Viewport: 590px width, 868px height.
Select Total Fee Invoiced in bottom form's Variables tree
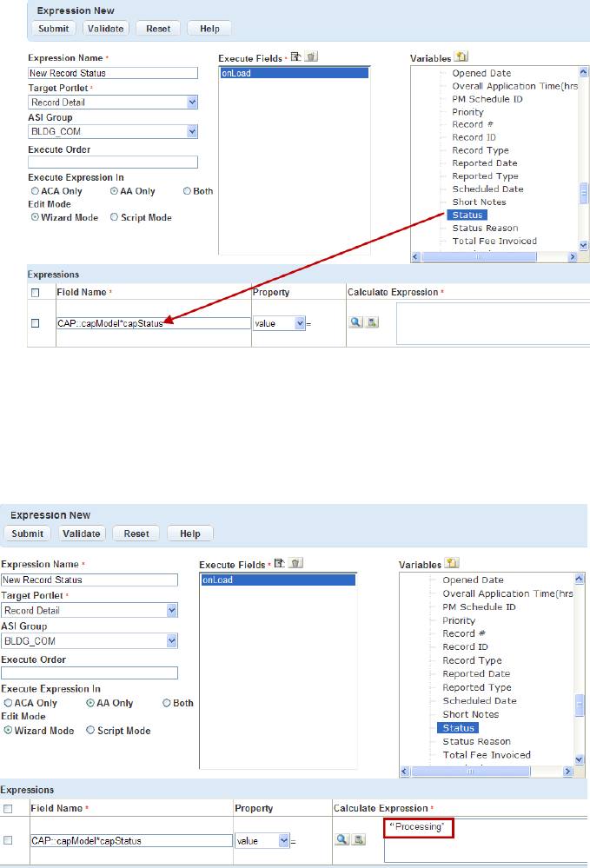click(487, 755)
